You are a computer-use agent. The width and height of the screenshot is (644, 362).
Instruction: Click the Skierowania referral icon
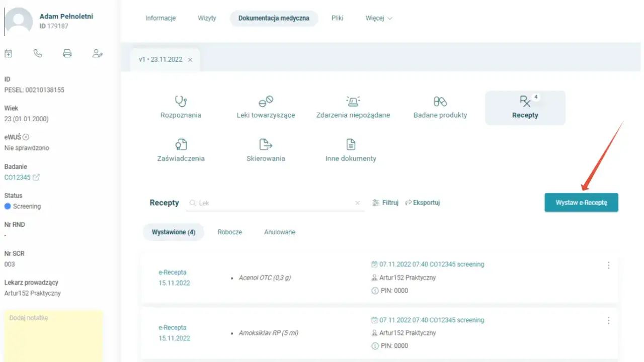tap(266, 145)
